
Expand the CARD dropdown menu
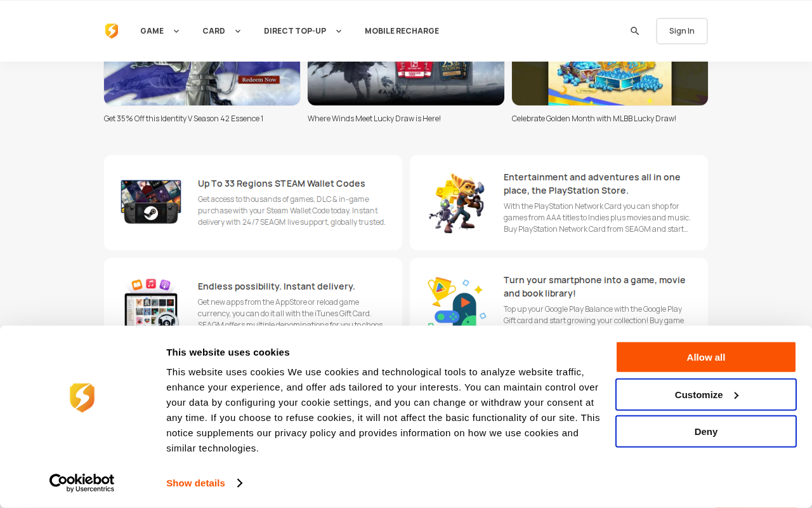[221, 31]
